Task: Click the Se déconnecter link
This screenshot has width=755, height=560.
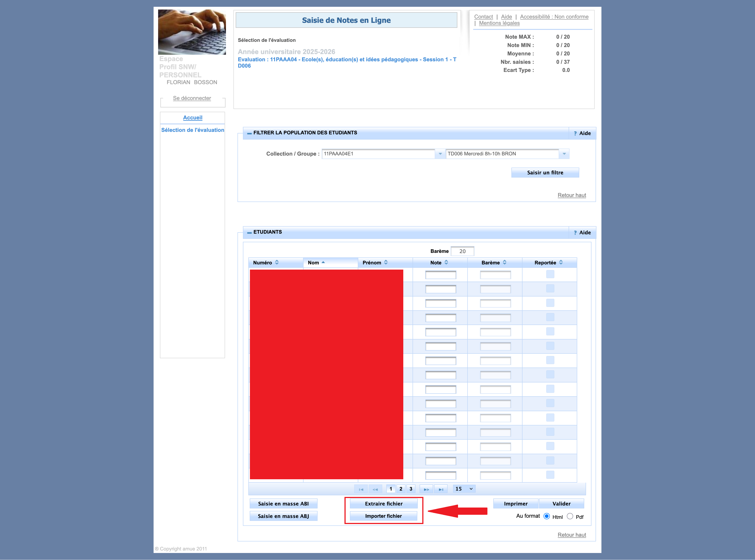Action: (192, 98)
